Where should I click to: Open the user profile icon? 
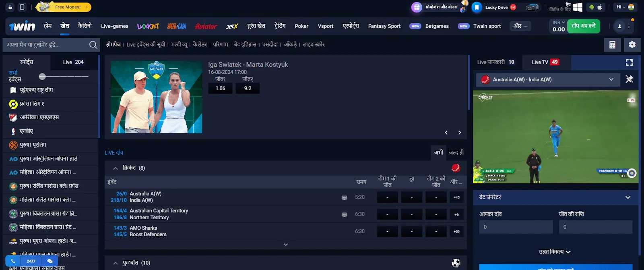tap(619, 26)
